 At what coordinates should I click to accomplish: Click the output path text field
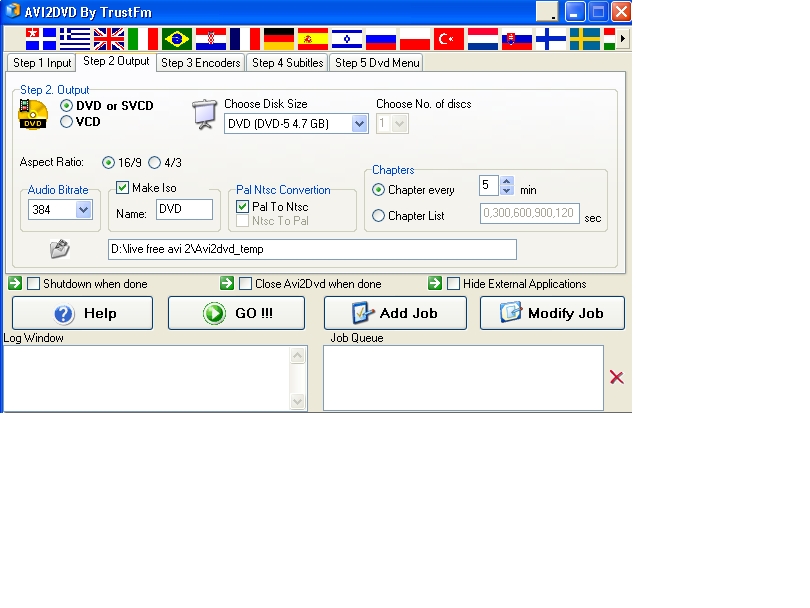pos(312,249)
